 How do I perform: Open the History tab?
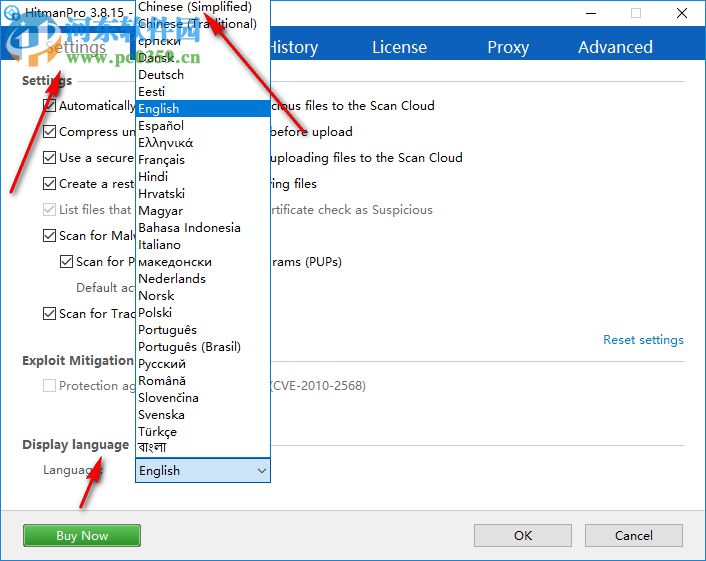tap(293, 47)
